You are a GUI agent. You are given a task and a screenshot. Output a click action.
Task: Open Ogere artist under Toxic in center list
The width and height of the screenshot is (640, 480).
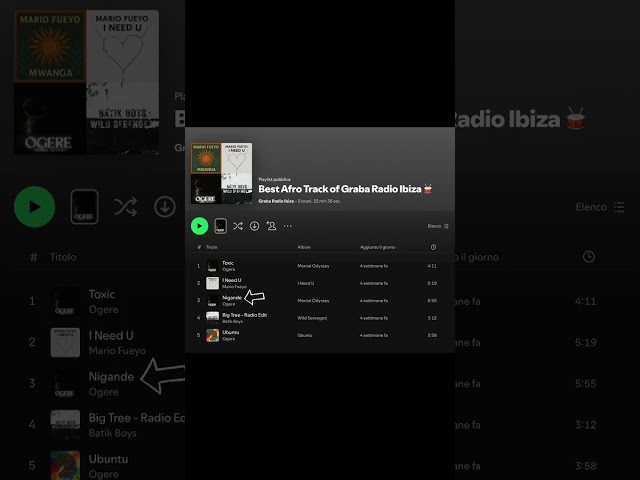tap(229, 269)
